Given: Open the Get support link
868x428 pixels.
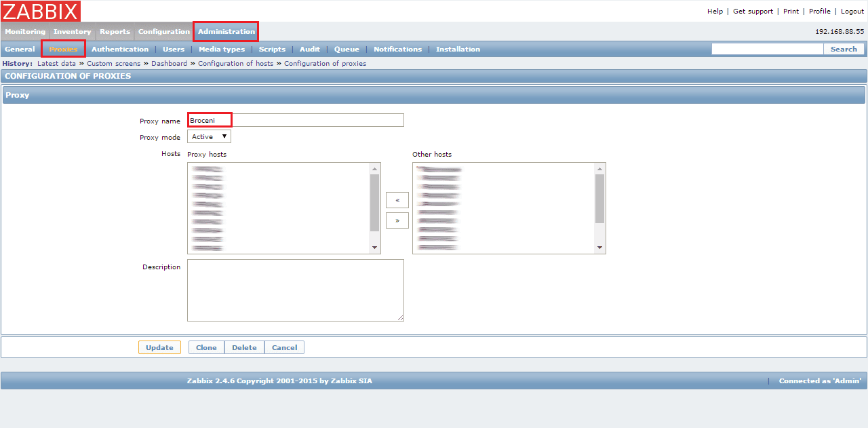Looking at the screenshot, I should (x=753, y=12).
